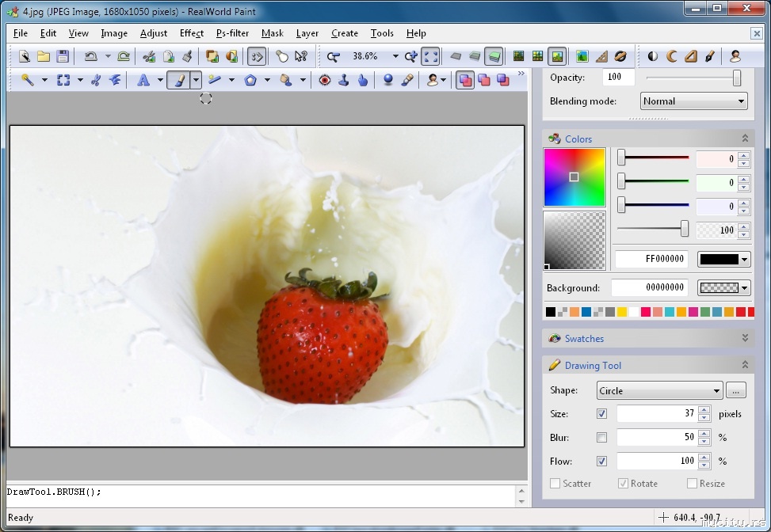Pick the polygon shape tool
The image size is (771, 532).
(x=250, y=80)
